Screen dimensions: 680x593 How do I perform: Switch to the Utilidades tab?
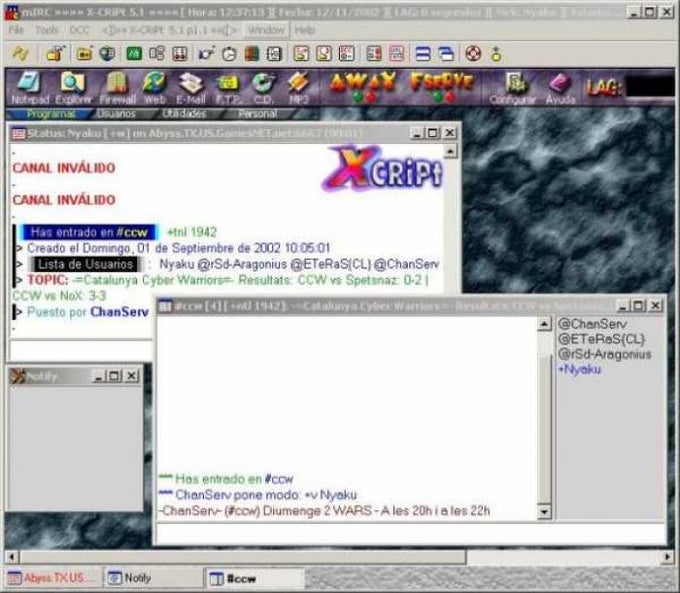point(184,114)
